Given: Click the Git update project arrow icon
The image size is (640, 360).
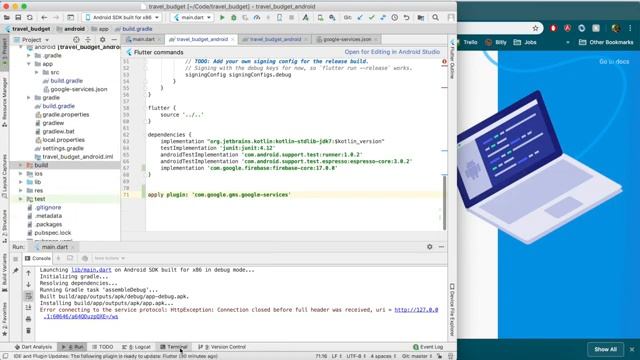Looking at the screenshot, I should (360, 18).
